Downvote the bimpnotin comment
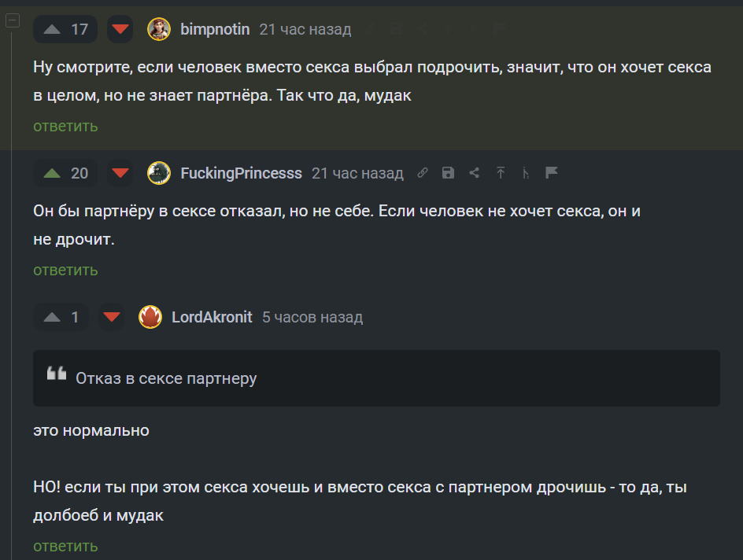The height and width of the screenshot is (560, 743). point(120,30)
